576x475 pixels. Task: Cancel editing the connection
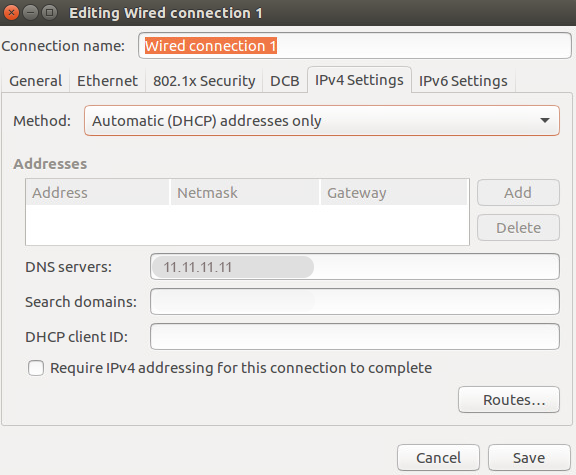[438, 458]
